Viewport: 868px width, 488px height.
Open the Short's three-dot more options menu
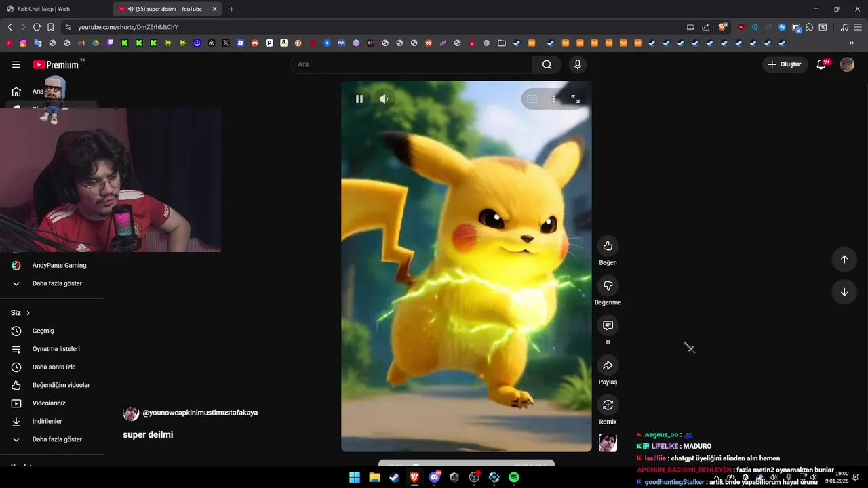553,99
